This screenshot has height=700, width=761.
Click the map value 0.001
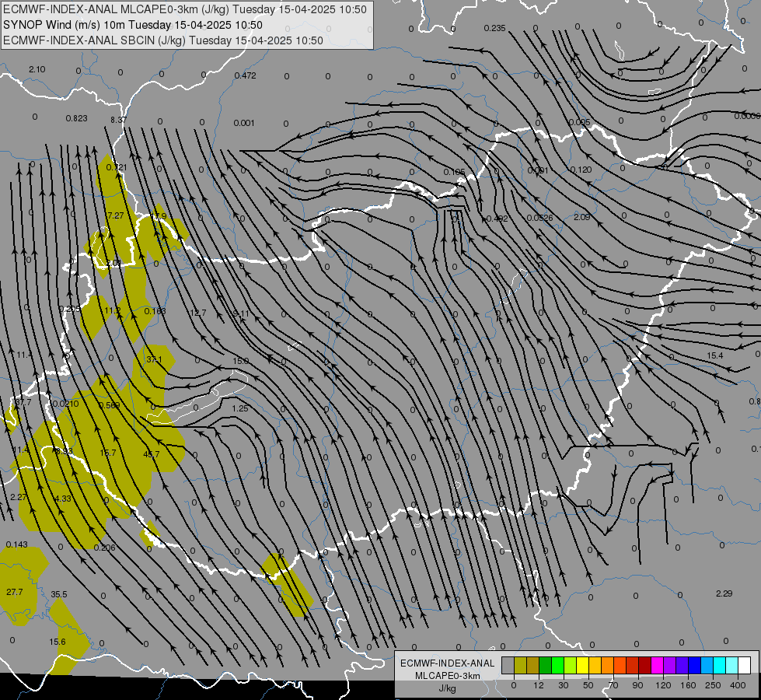[244, 123]
